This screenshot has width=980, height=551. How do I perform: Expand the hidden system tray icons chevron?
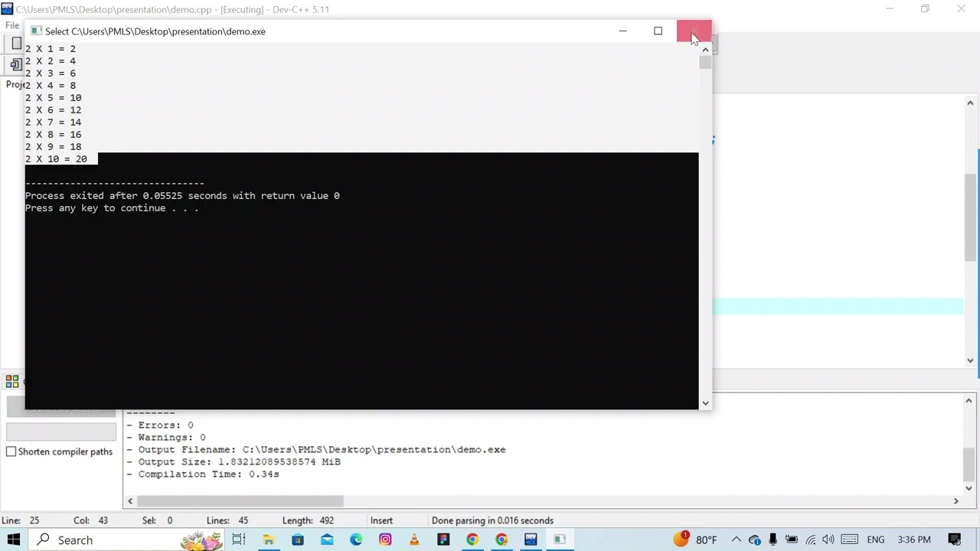tap(736, 540)
